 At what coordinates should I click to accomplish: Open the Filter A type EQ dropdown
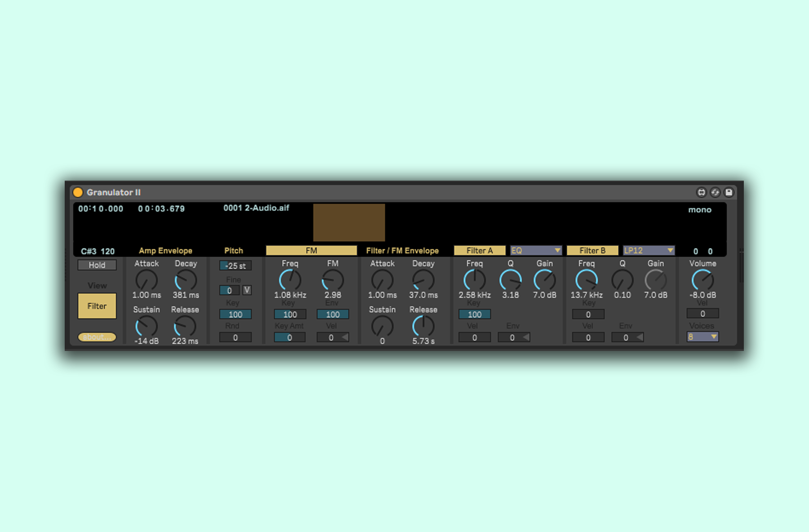[536, 250]
